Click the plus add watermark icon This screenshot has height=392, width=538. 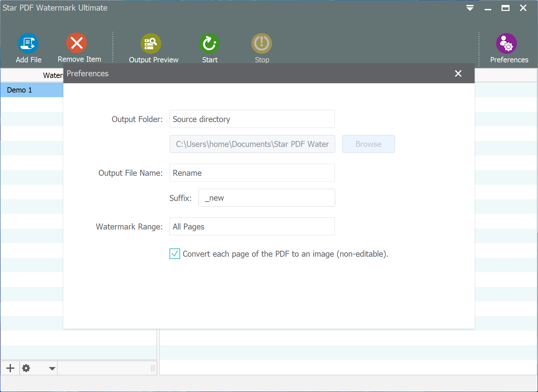coord(10,368)
